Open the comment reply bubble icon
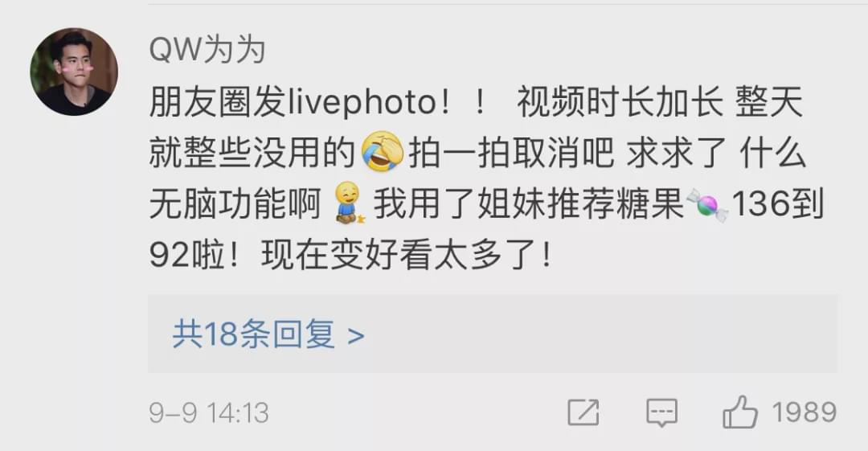868x451 pixels. 661,412
